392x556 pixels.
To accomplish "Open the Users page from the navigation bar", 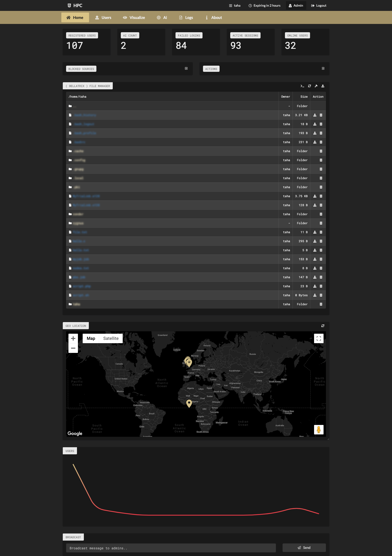I will tap(103, 17).
